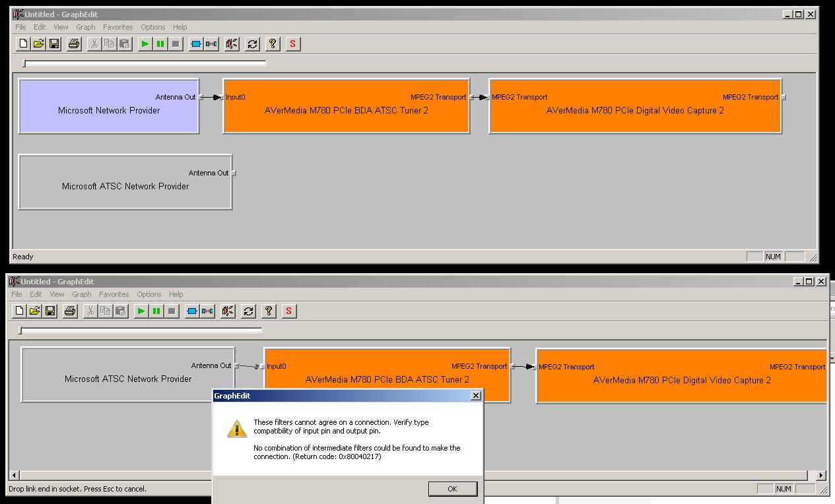
Task: Click Connect to remote graph icon, upper window
Action: click(211, 44)
